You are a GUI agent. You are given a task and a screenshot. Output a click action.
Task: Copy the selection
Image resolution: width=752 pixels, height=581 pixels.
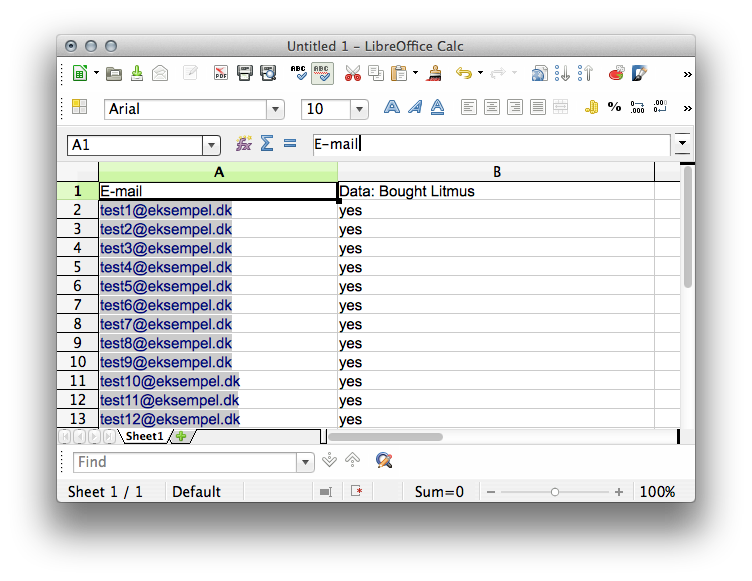[x=376, y=73]
